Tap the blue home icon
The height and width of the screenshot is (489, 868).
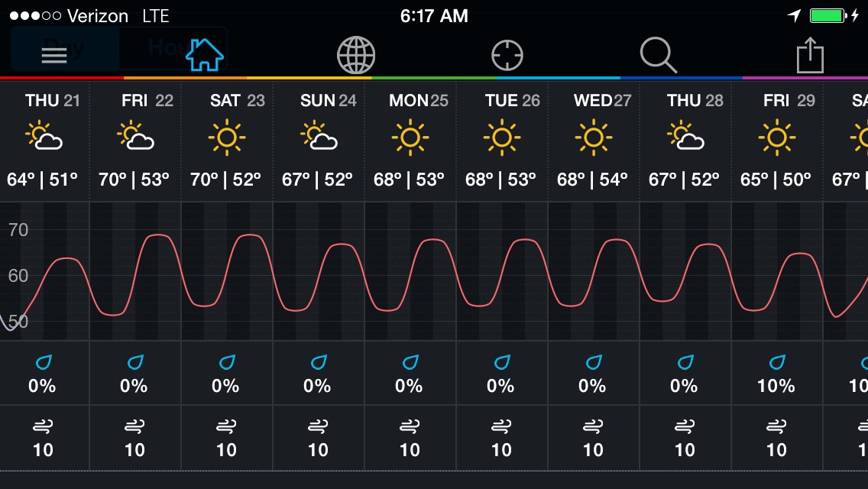204,55
